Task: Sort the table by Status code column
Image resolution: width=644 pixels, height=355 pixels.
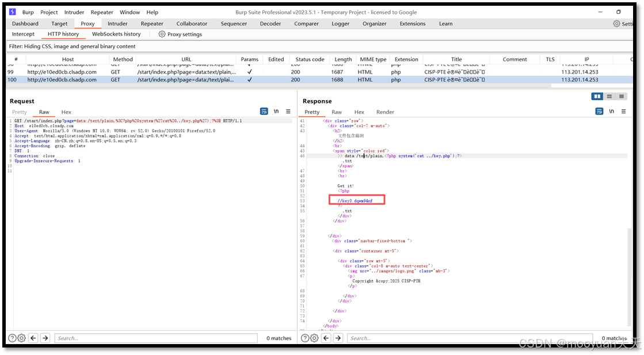Action: tap(310, 59)
